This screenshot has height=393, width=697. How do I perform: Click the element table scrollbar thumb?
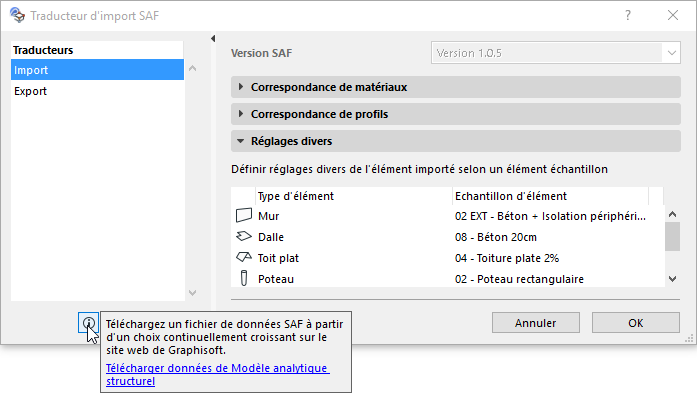click(x=673, y=237)
